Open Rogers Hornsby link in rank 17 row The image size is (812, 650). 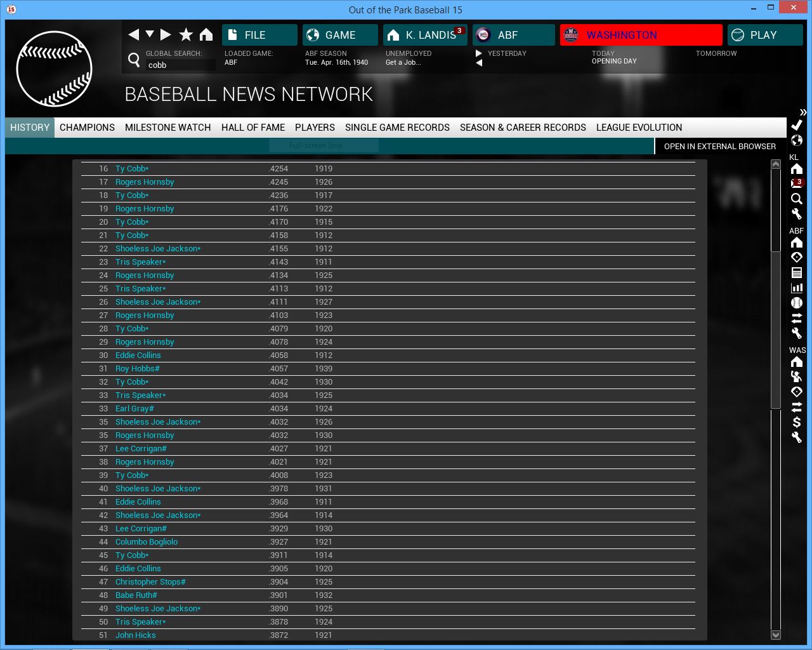(x=145, y=182)
